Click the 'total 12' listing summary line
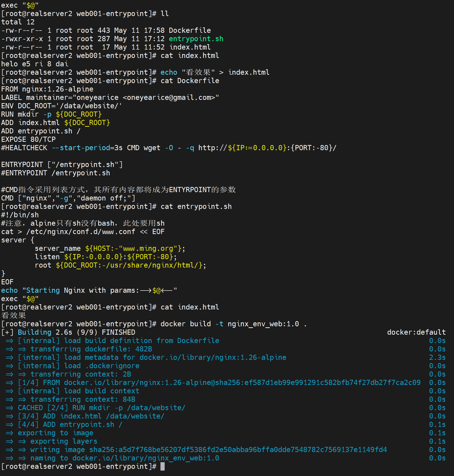This screenshot has width=454, height=476. [x=18, y=22]
